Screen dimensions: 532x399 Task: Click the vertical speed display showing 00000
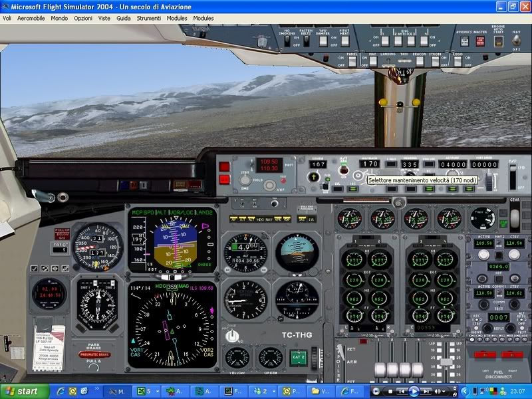click(x=484, y=164)
